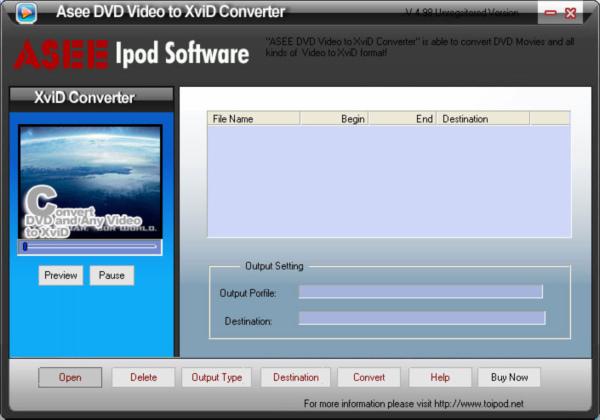Start conversion with Convert button
Viewport: 600px width, 420px height.
[x=369, y=377]
